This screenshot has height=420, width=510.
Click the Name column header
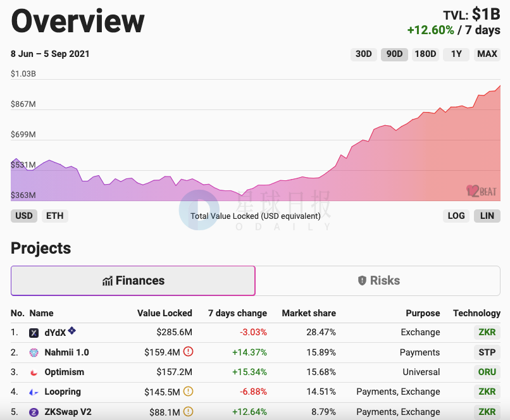[41, 313]
